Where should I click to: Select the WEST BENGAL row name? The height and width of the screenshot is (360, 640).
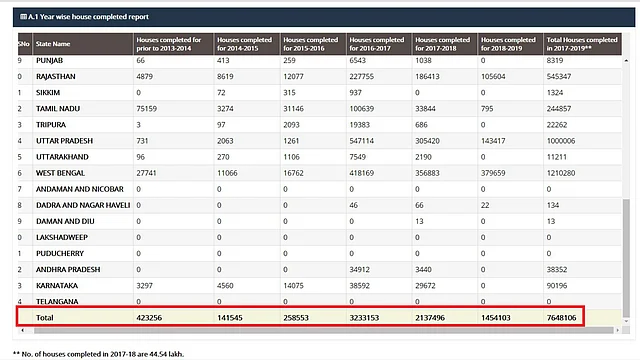[60, 173]
